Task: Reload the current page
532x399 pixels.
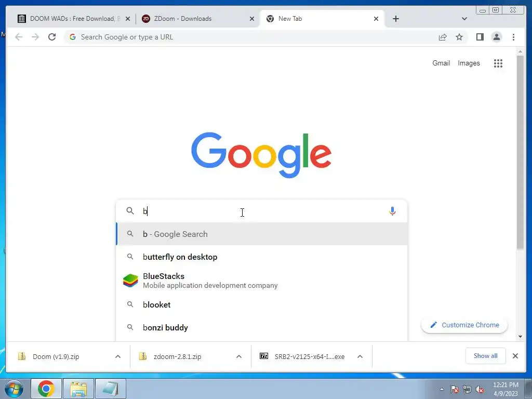Action: tap(52, 37)
